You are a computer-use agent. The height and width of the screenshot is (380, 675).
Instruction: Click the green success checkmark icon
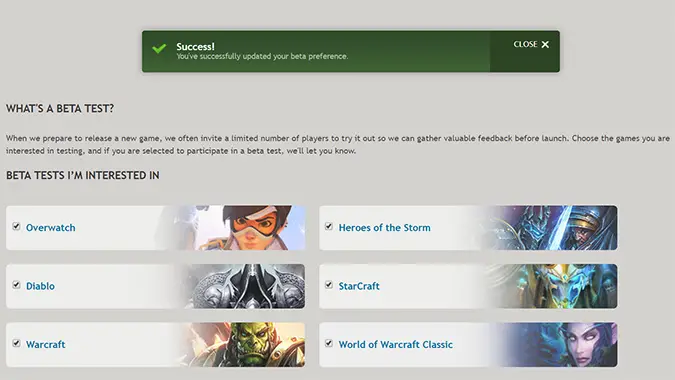(x=159, y=48)
